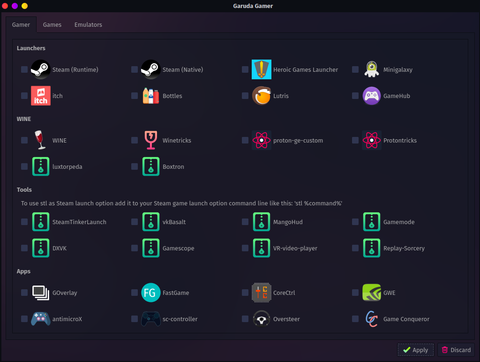Open the Games tab
The height and width of the screenshot is (362, 480).
coord(52,25)
